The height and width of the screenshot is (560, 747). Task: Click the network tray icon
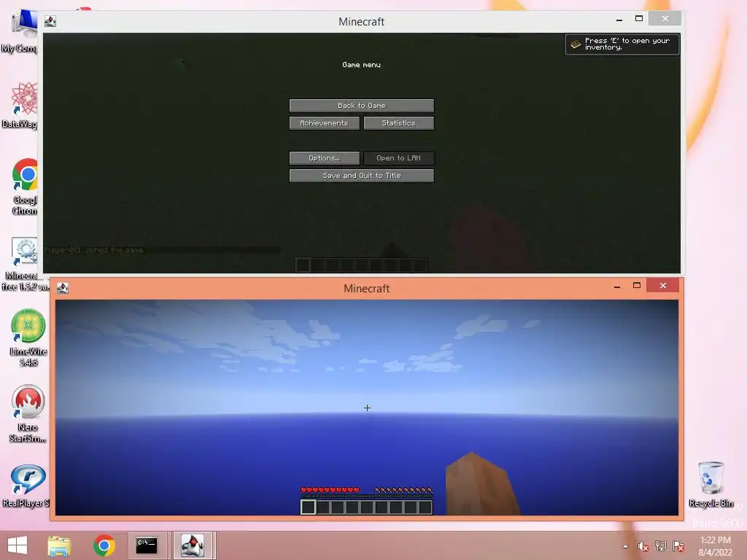pos(661,546)
